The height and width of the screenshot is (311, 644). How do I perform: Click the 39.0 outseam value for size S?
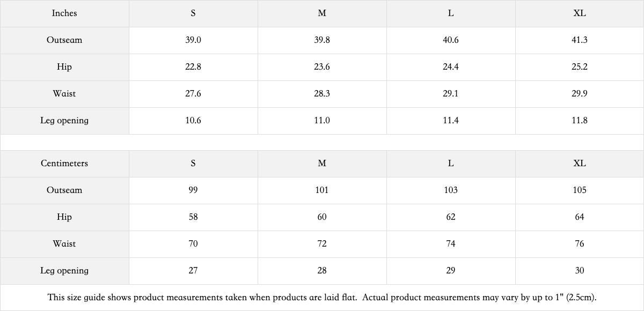(193, 40)
